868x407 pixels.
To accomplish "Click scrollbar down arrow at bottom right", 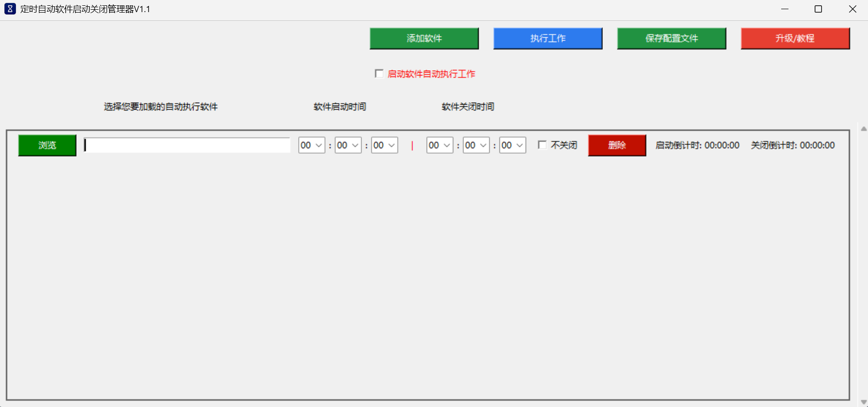I will pos(864,402).
